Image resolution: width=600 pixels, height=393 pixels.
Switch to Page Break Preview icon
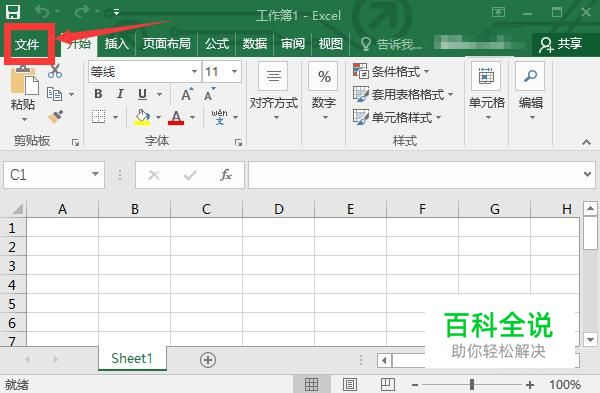(x=388, y=384)
